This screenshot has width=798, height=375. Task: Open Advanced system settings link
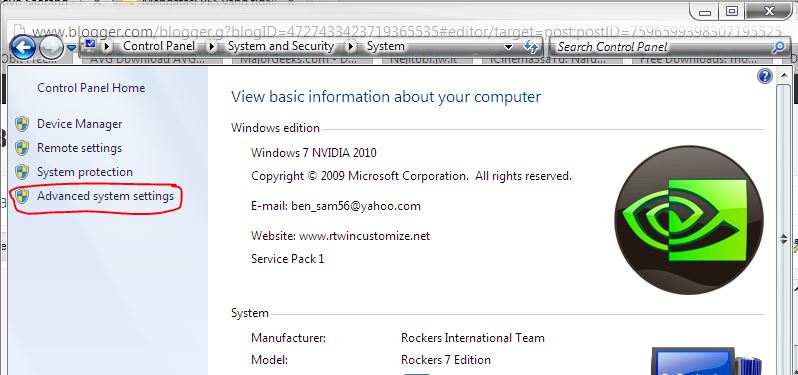point(105,196)
